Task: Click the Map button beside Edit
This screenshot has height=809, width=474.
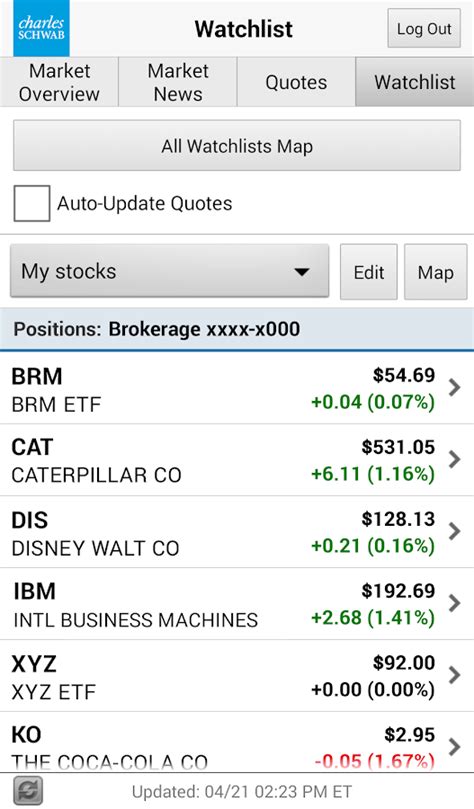Action: point(436,272)
